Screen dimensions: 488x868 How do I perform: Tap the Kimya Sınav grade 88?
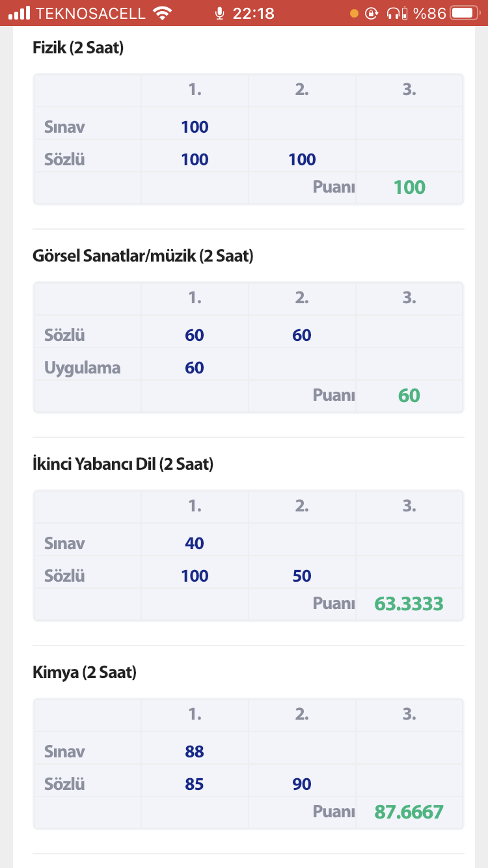coord(195,752)
